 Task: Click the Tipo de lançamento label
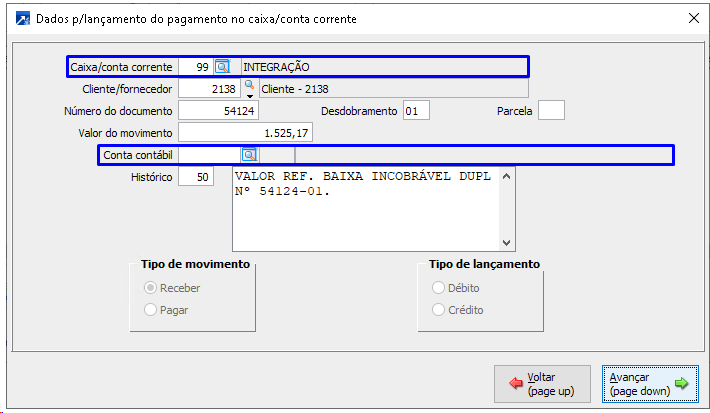coord(484,264)
